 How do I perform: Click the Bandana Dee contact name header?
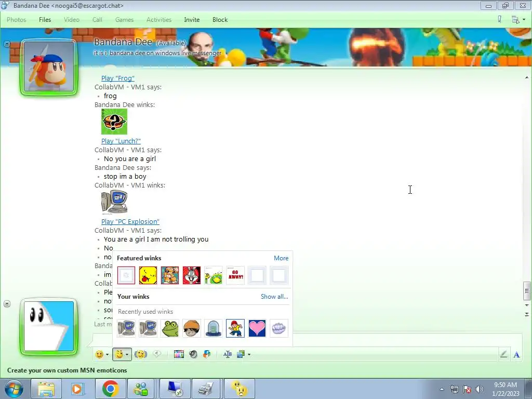pyautogui.click(x=123, y=42)
